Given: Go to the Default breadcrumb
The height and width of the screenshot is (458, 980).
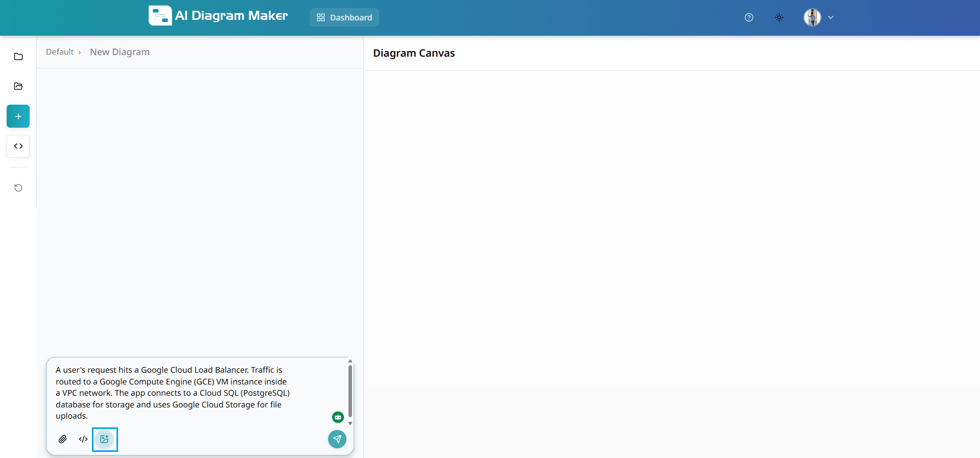Looking at the screenshot, I should tap(60, 52).
